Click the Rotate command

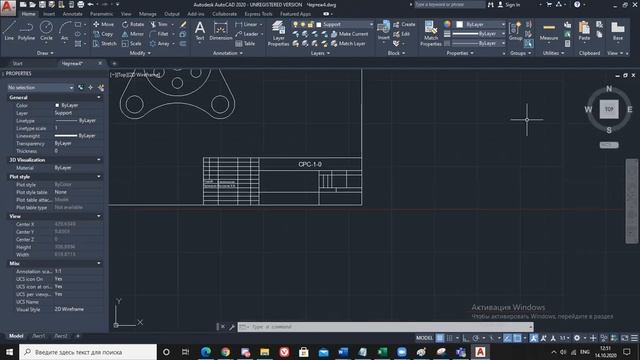[x=133, y=24]
